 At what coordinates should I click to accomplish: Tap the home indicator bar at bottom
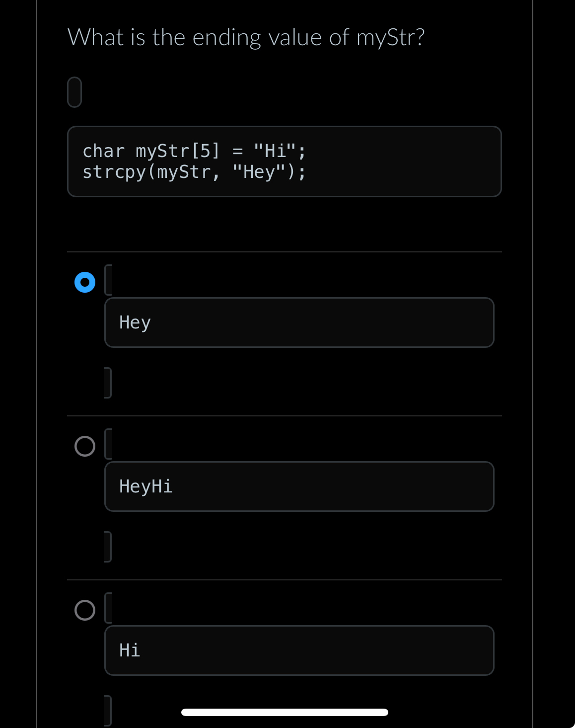click(285, 712)
